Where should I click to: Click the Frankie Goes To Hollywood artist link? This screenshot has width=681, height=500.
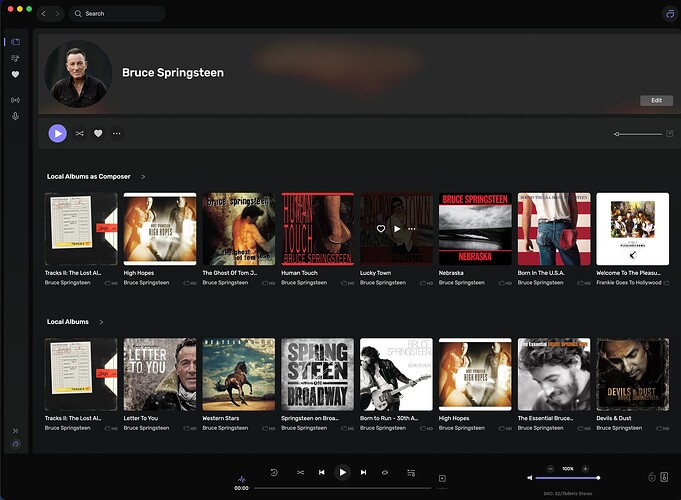coord(628,282)
